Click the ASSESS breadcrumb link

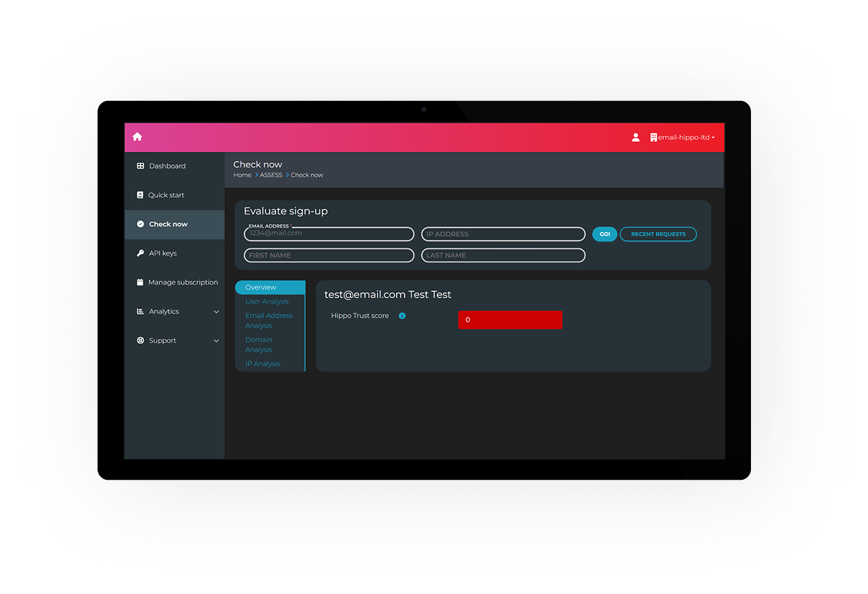(x=271, y=175)
